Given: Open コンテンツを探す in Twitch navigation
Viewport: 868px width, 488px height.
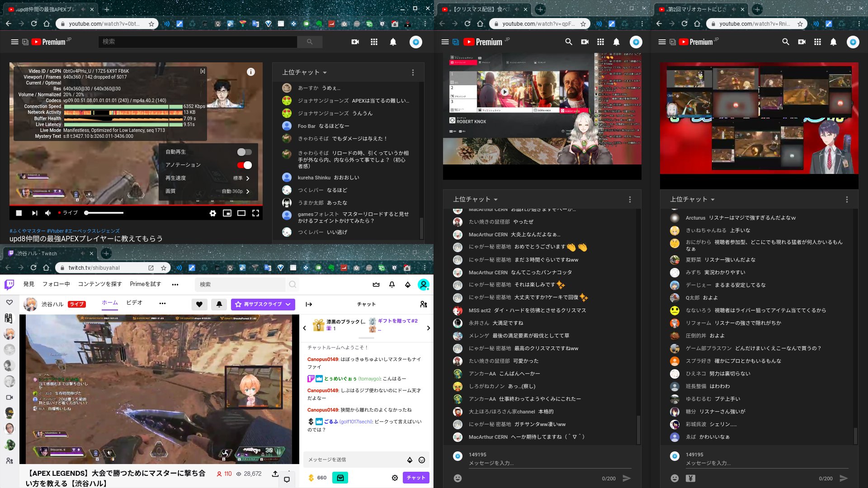Looking at the screenshot, I should tap(100, 284).
